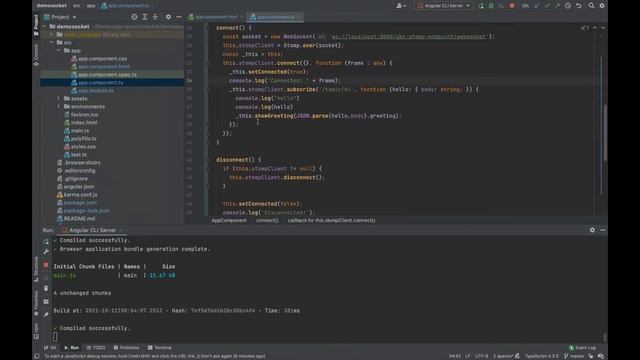Click connect() in editor breadcrumbs
Viewport: 640px width, 360px height.
click(x=267, y=220)
